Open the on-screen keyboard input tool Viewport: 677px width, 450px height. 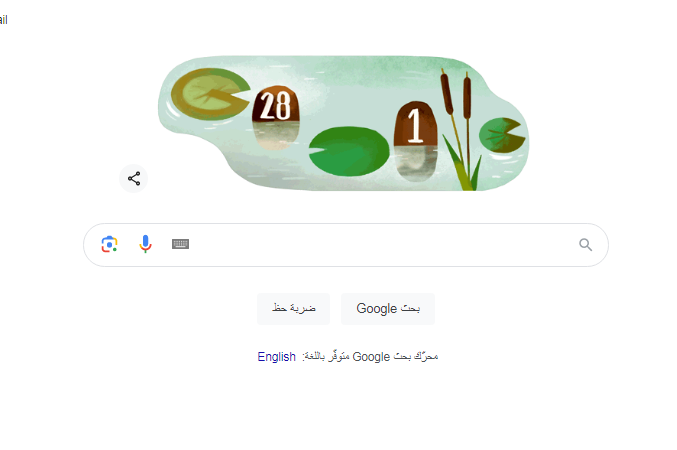coord(180,244)
